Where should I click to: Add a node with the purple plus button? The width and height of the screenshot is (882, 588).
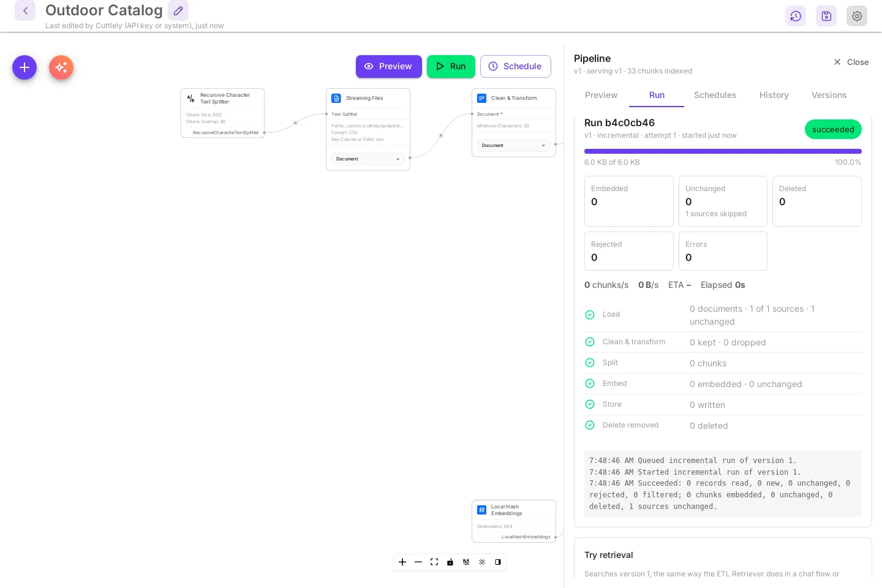coord(24,67)
